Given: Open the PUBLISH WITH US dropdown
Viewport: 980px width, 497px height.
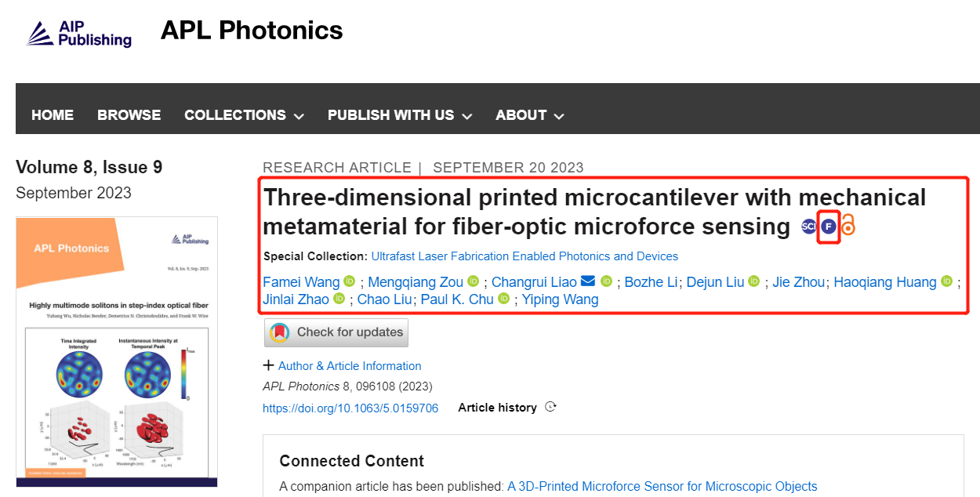Looking at the screenshot, I should pyautogui.click(x=400, y=115).
